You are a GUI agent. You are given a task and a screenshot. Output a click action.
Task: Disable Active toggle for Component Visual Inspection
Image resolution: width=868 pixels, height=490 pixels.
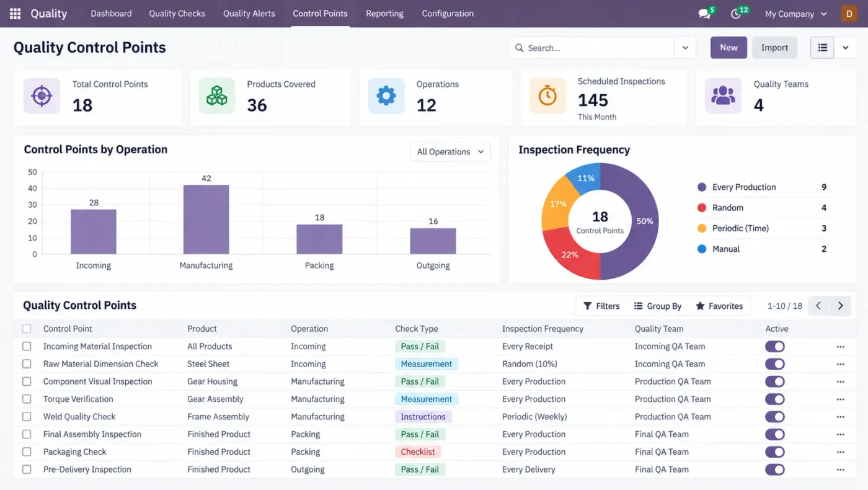pyautogui.click(x=775, y=381)
